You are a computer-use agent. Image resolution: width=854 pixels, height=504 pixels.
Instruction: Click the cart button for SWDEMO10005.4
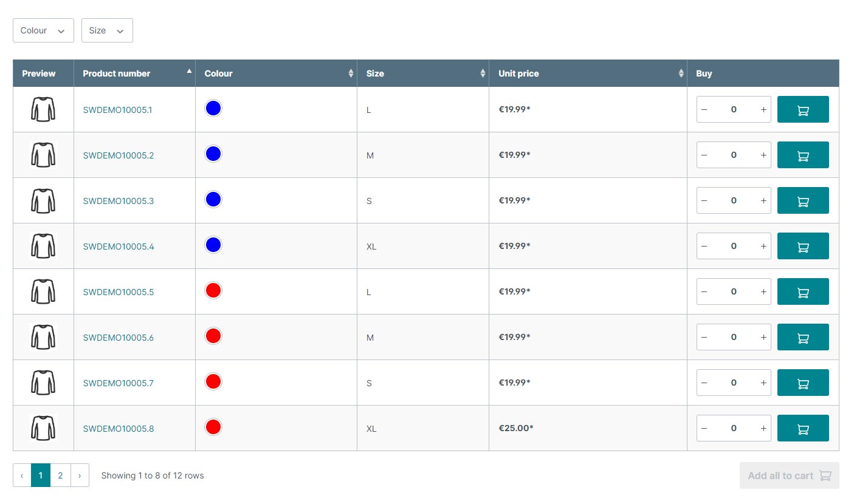click(803, 246)
